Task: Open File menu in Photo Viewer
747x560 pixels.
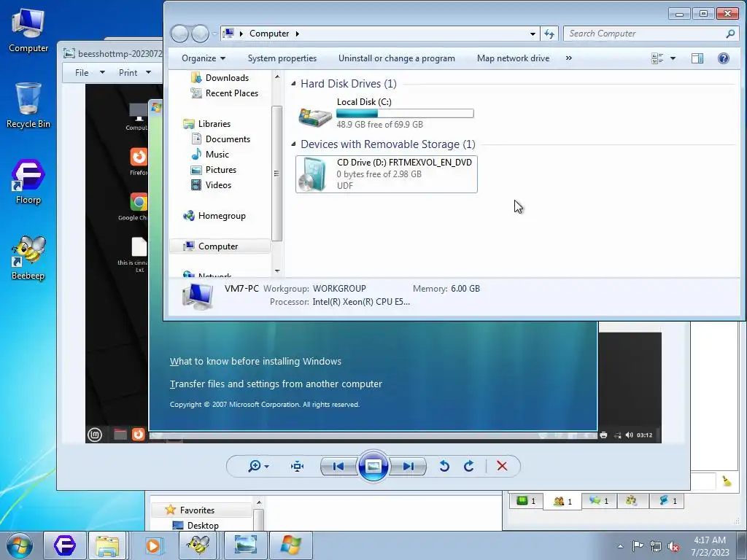Action: pyautogui.click(x=89, y=72)
